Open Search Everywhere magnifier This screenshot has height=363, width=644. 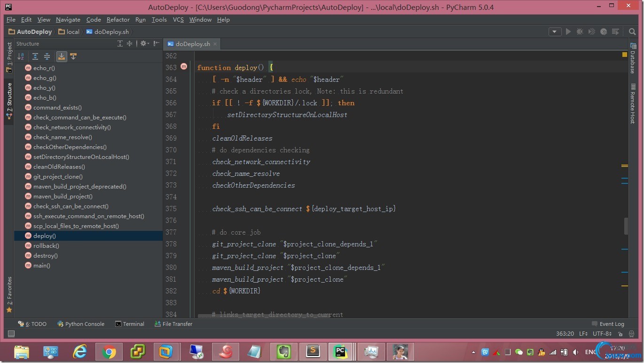point(632,32)
